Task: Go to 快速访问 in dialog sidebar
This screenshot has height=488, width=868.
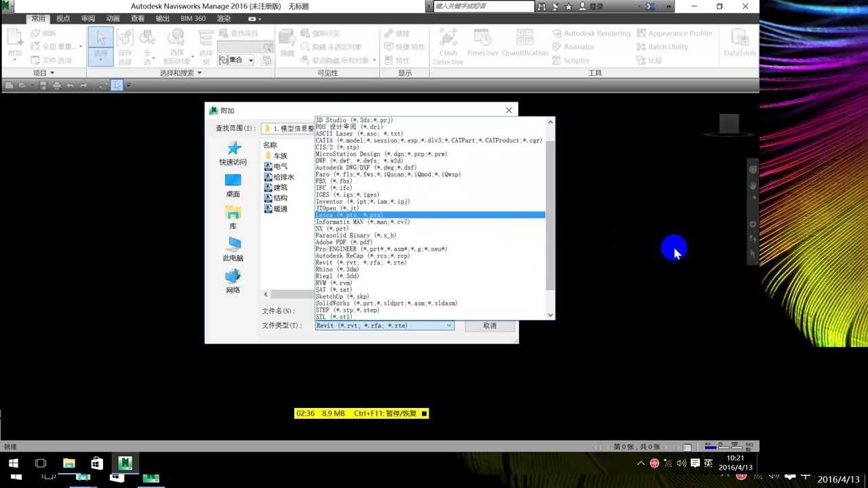Action: click(233, 154)
